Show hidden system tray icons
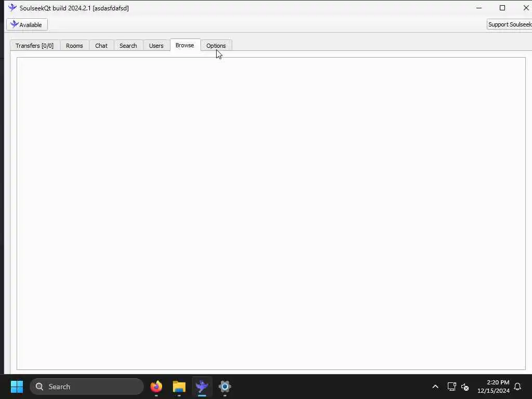This screenshot has height=399, width=532. [x=435, y=387]
